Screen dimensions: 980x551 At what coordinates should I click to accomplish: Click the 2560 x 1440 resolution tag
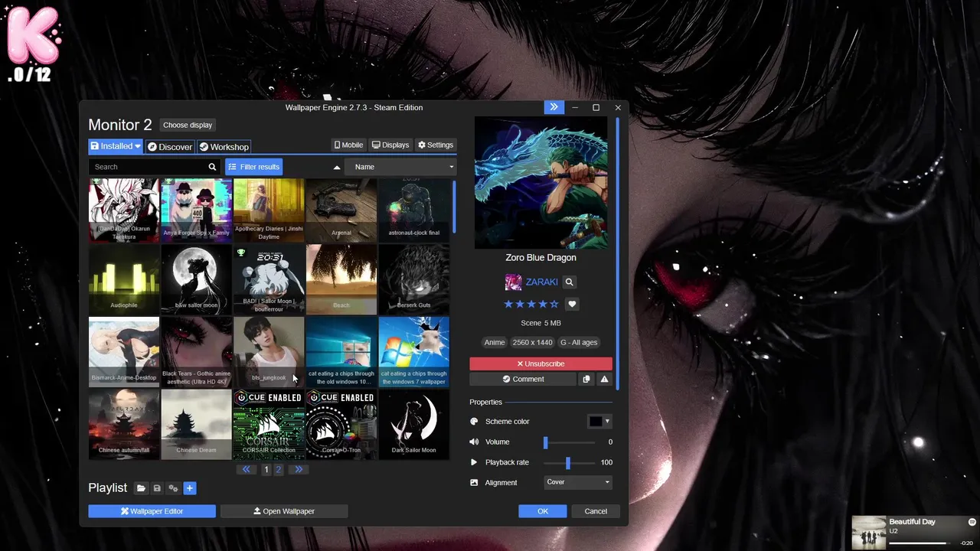(532, 342)
